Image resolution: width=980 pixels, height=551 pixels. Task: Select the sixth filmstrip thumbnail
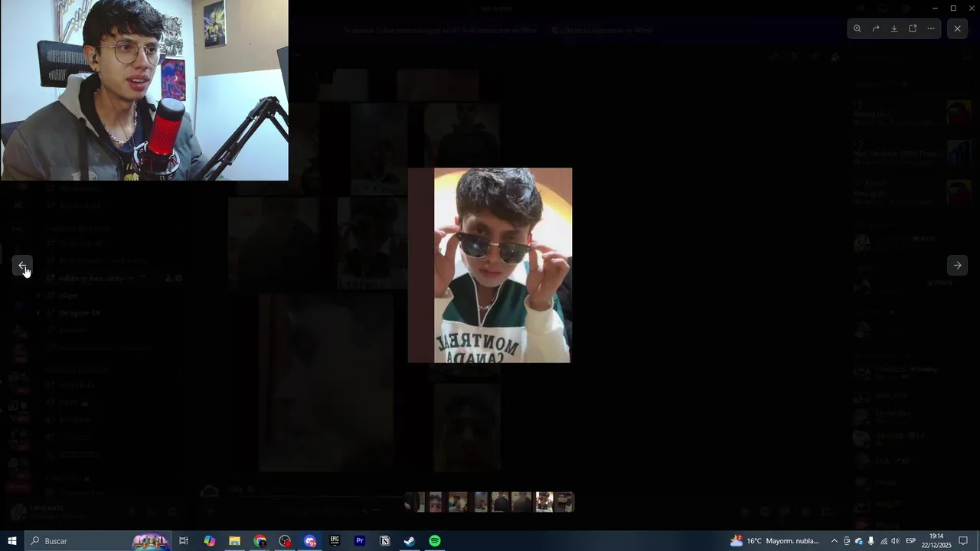(521, 502)
